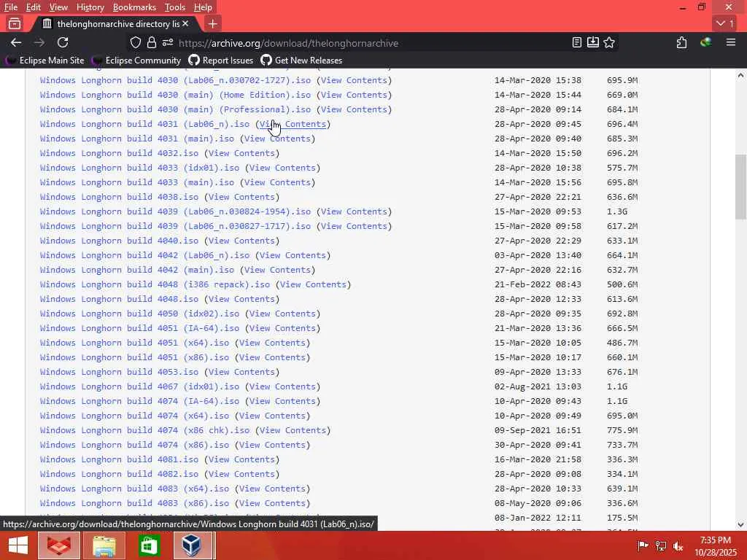
Task: Open the site permissions icon
Action: coord(167,43)
